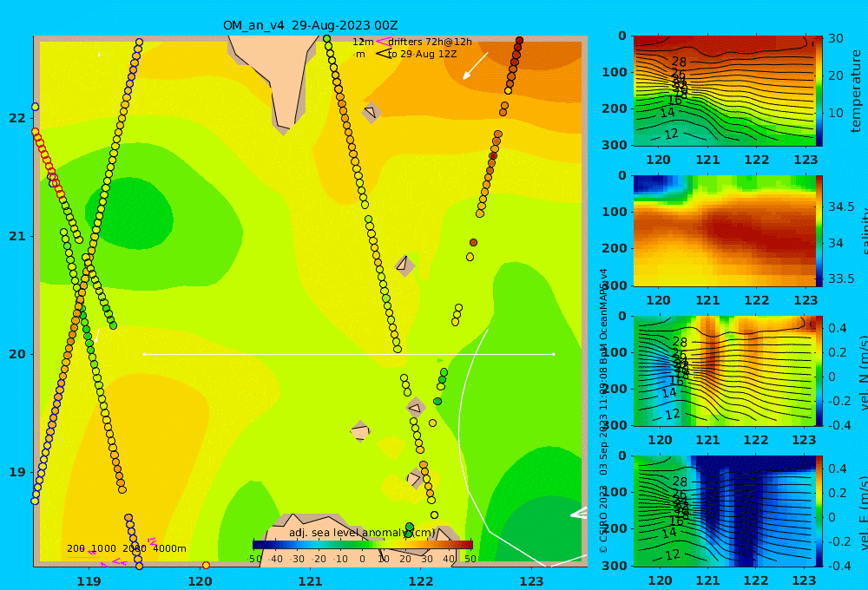The height and width of the screenshot is (590, 868).
Task: Click the white horizontal transect line at latitude 20
Action: point(349,354)
